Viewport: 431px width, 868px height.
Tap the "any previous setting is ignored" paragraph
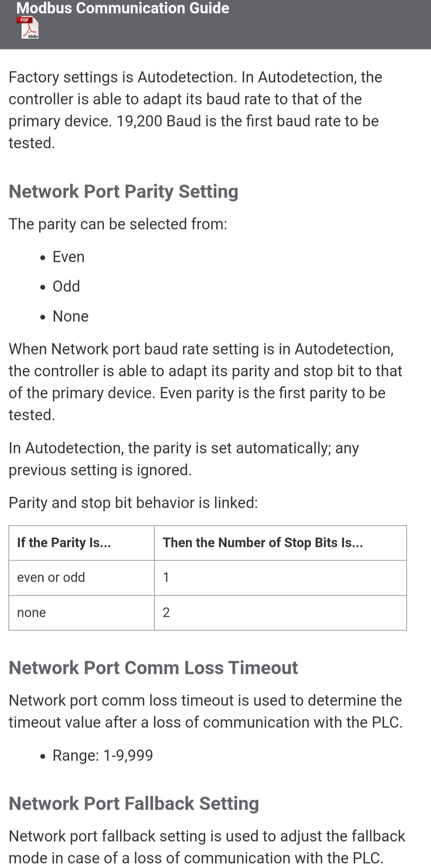point(184,459)
